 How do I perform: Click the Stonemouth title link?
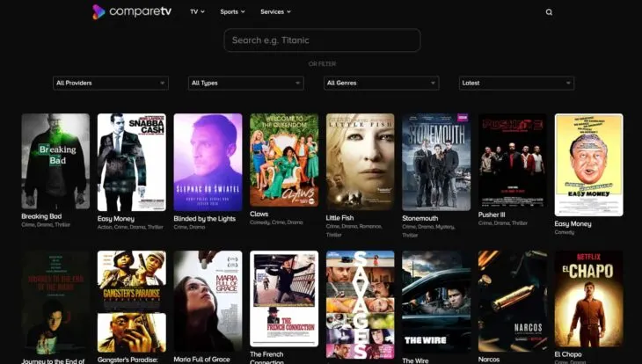pos(420,218)
